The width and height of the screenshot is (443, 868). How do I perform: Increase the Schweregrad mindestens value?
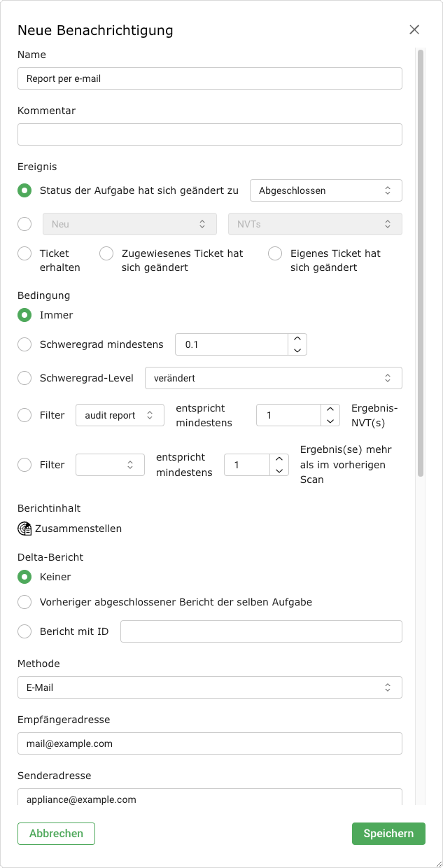(297, 339)
